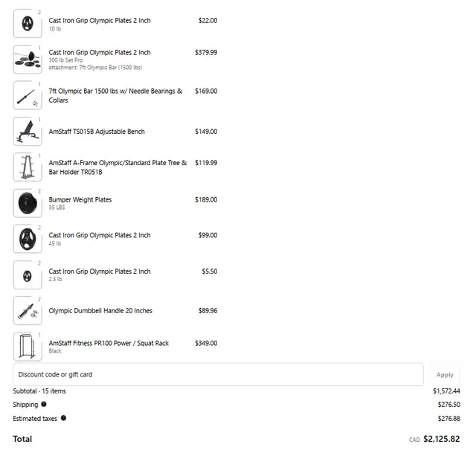The height and width of the screenshot is (453, 476).
Task: Click the Olympic Dumbbell Handle 20 Inches name
Action: click(100, 311)
